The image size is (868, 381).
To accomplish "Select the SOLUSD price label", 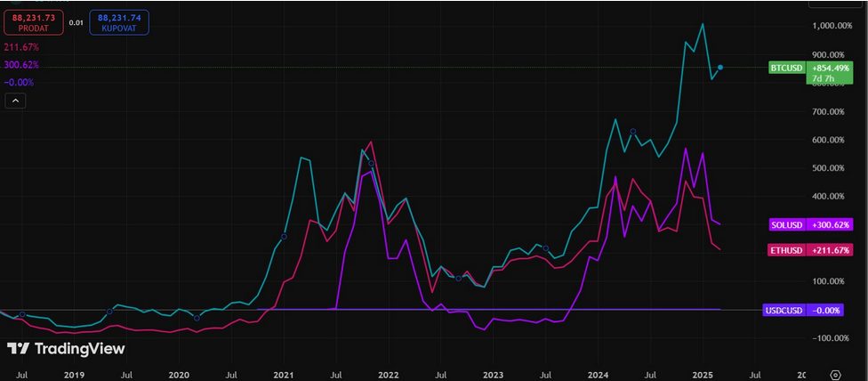I will (x=787, y=225).
